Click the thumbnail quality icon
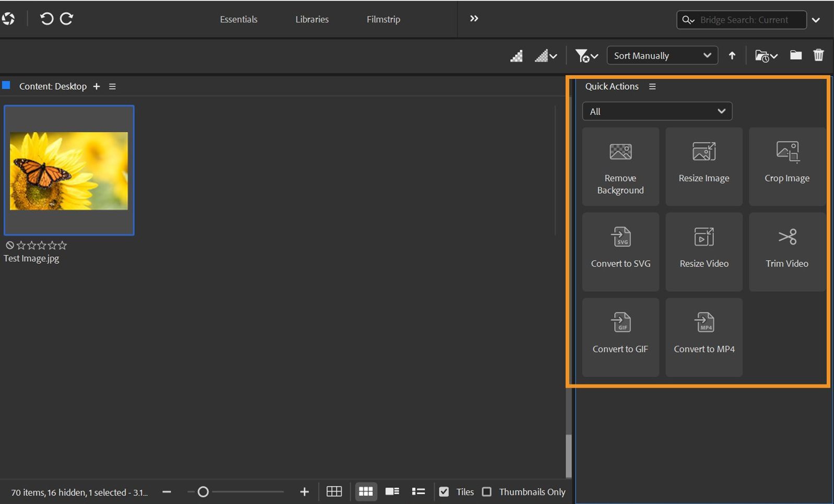 (516, 55)
